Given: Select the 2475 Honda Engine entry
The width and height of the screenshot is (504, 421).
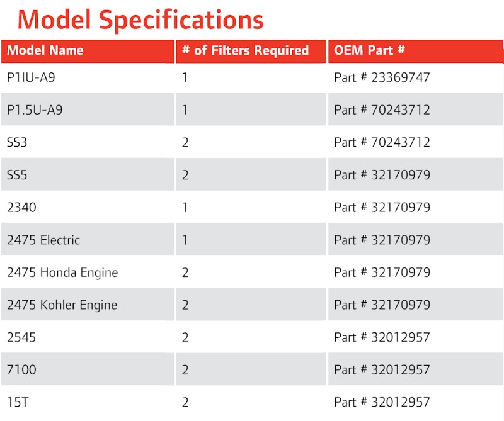Looking at the screenshot, I should pyautogui.click(x=62, y=272).
